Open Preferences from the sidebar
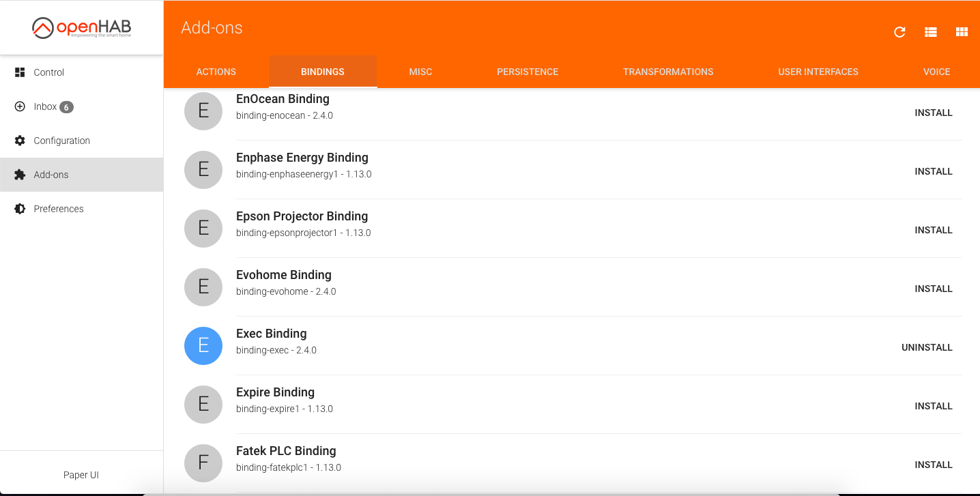980x496 pixels. pyautogui.click(x=58, y=209)
